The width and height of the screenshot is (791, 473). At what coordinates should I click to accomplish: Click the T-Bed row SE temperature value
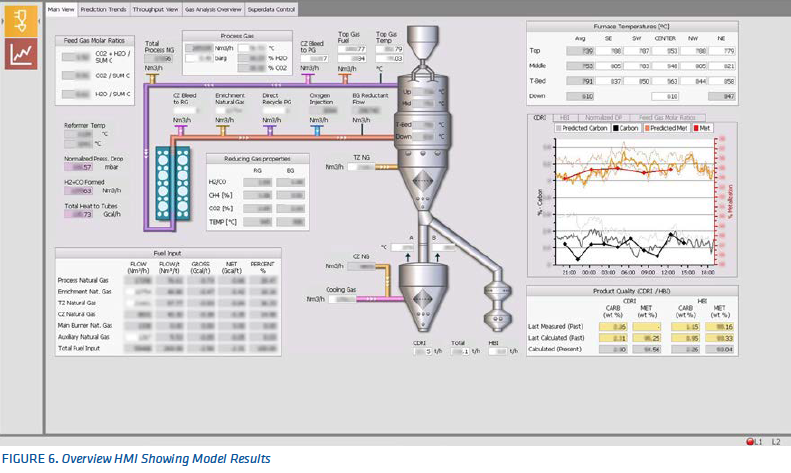point(608,81)
